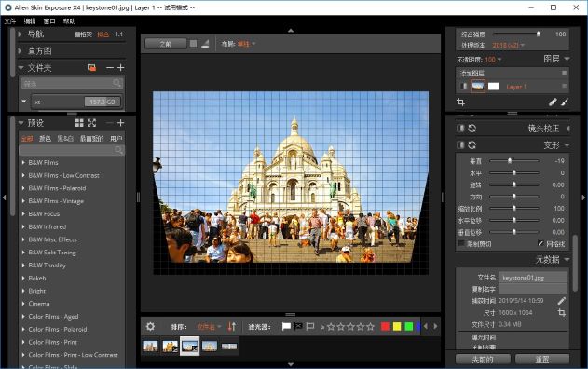Click first star in rating filter
The image size is (588, 369).
331,327
